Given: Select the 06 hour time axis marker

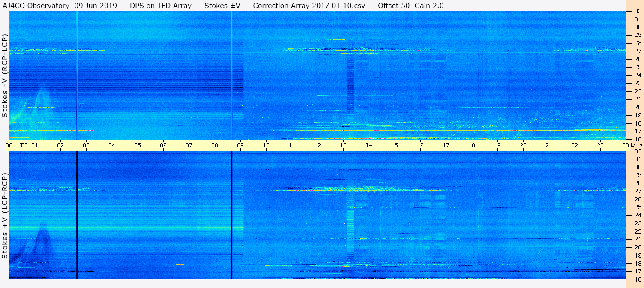Looking at the screenshot, I should (x=163, y=145).
